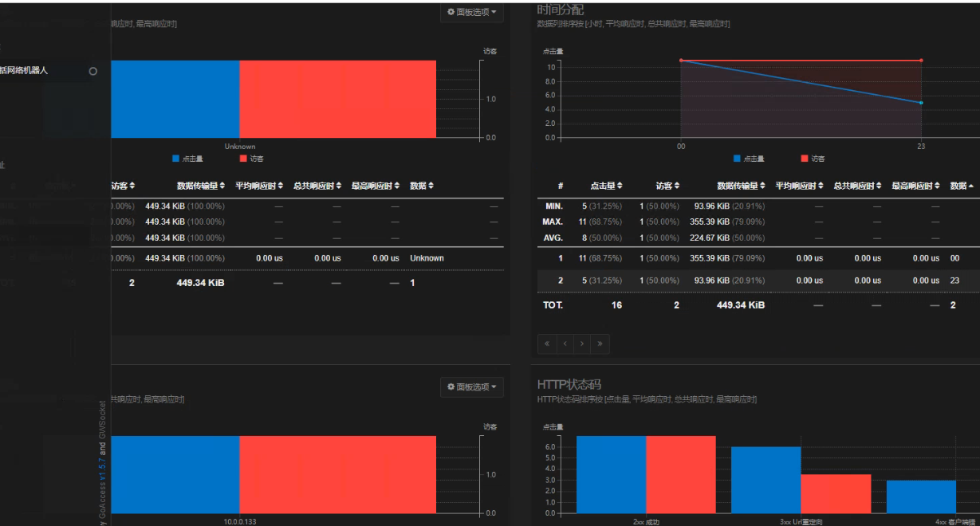Open 面板选项 dropdown above the Unknown chart

472,12
